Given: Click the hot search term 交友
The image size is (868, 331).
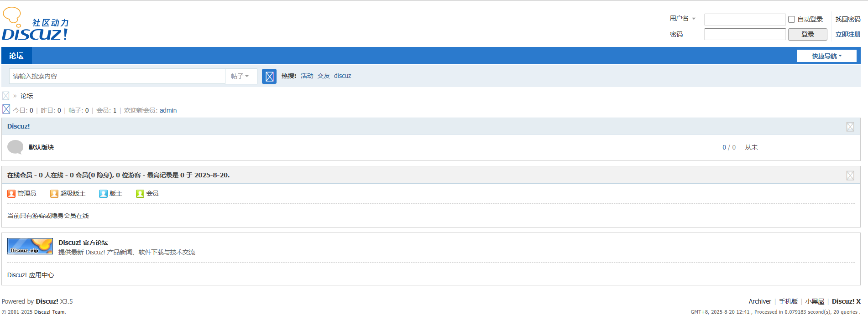Looking at the screenshot, I should pyautogui.click(x=324, y=76).
